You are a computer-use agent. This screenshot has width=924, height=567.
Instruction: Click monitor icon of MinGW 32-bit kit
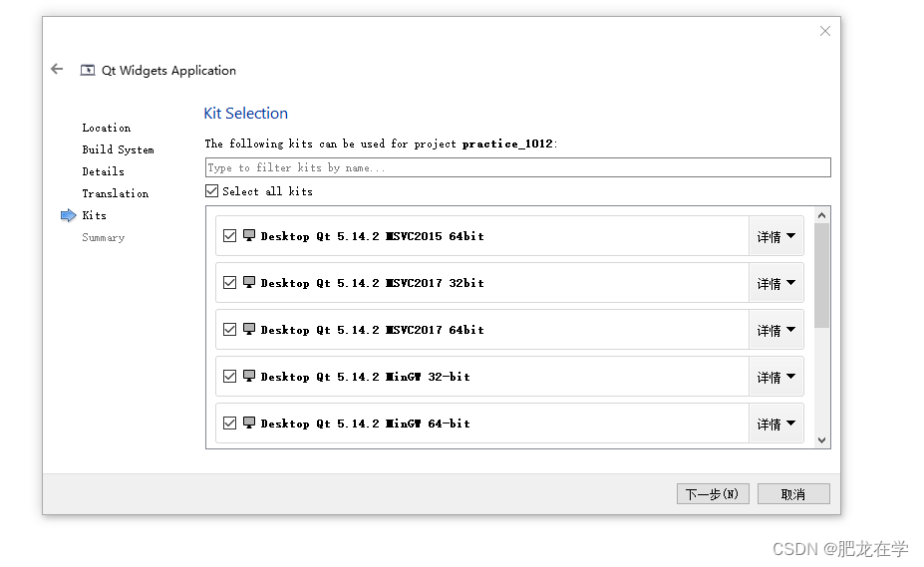(249, 377)
